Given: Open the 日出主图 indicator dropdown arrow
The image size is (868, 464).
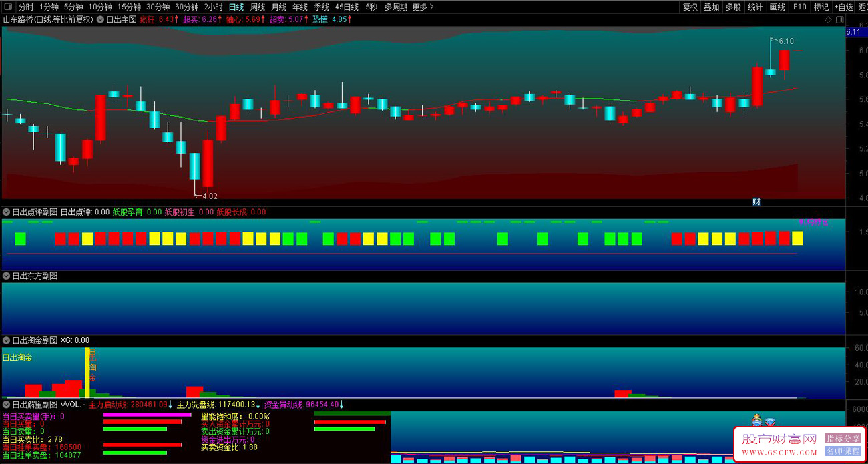Looking at the screenshot, I should [100, 19].
